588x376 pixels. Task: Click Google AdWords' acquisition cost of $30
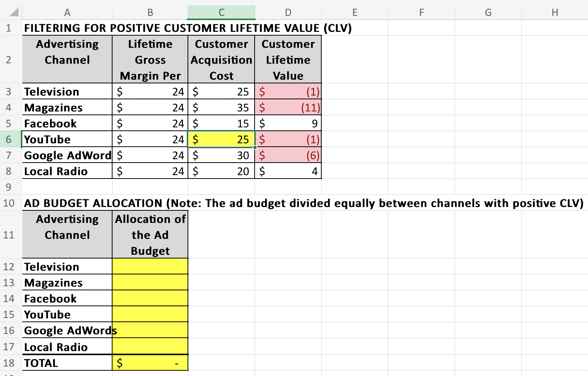coord(221,155)
